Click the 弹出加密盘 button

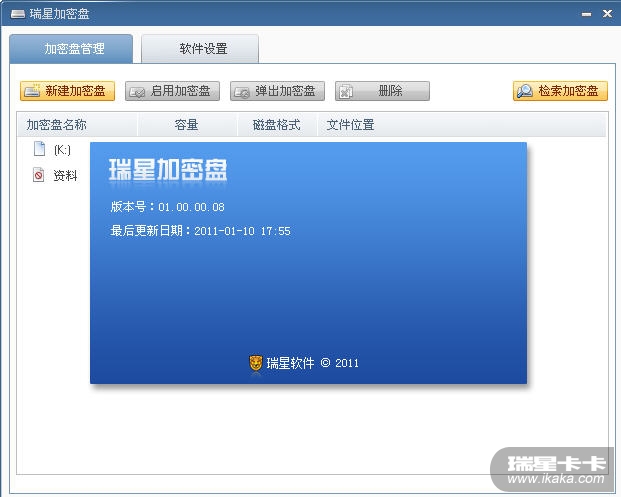click(x=278, y=91)
